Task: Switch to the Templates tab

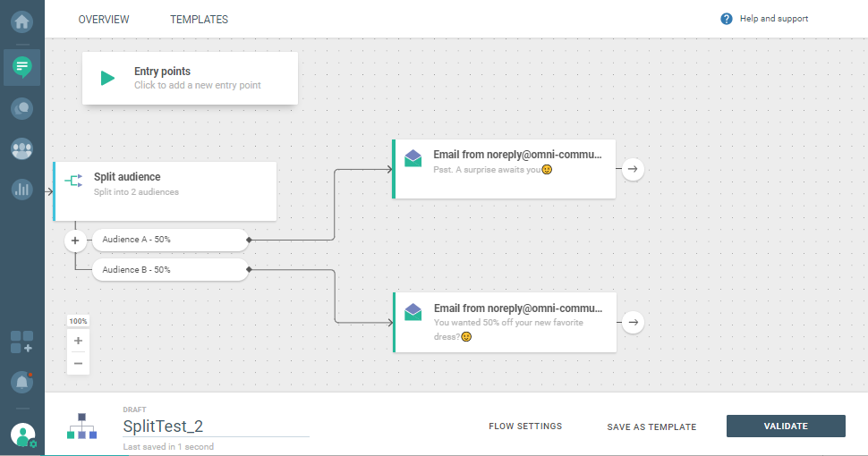Action: (x=199, y=20)
